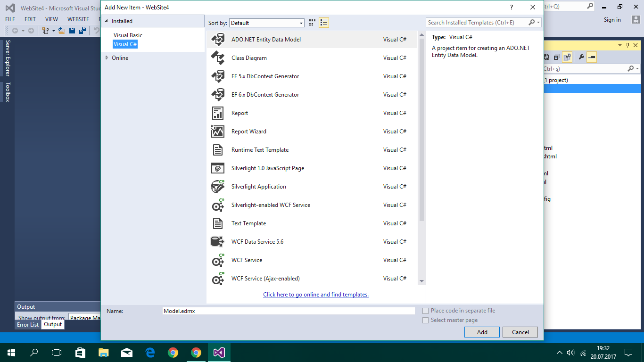
Task: Switch to the Output tab
Action: 53,324
